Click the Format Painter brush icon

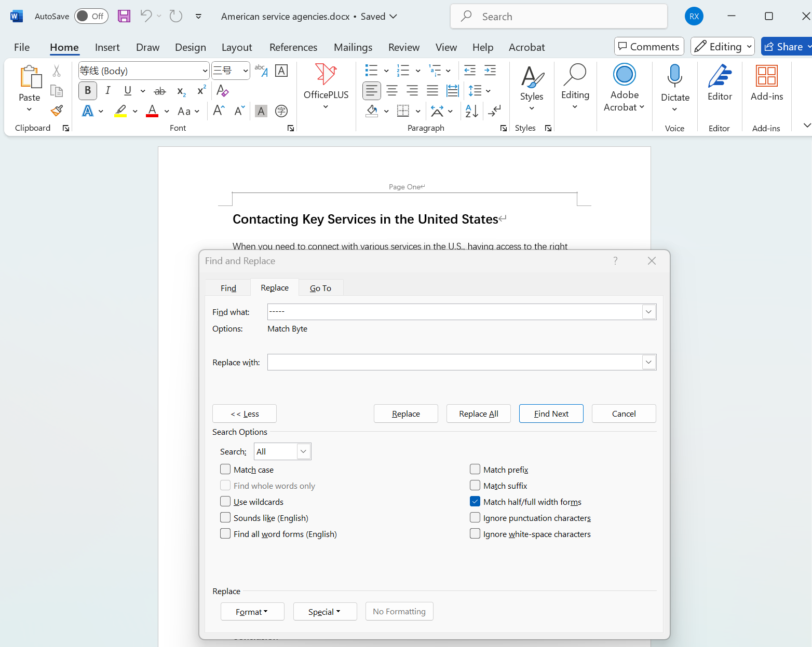tap(57, 111)
